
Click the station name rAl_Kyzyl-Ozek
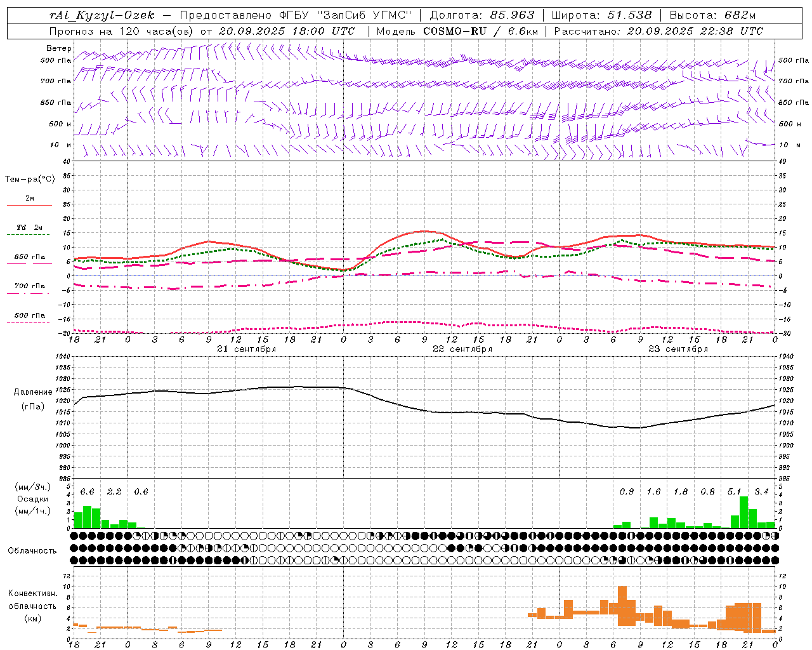pyautogui.click(x=102, y=15)
